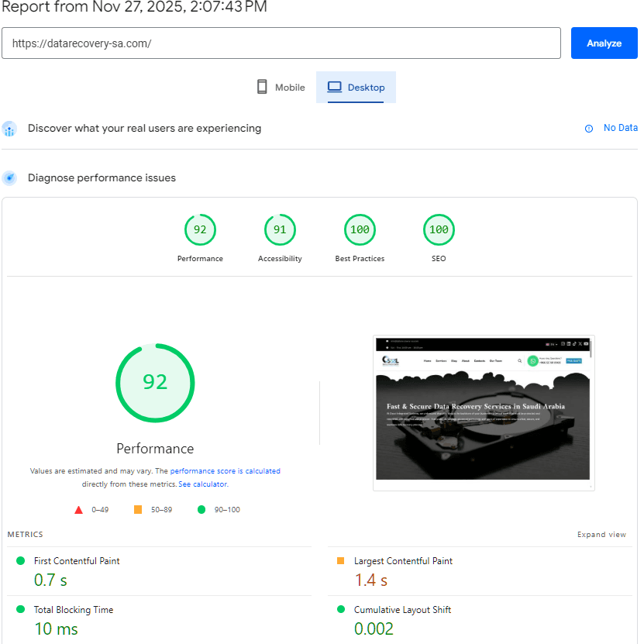Jump to the Accessibility 91 score gauge
This screenshot has height=644, width=644.
[x=280, y=229]
